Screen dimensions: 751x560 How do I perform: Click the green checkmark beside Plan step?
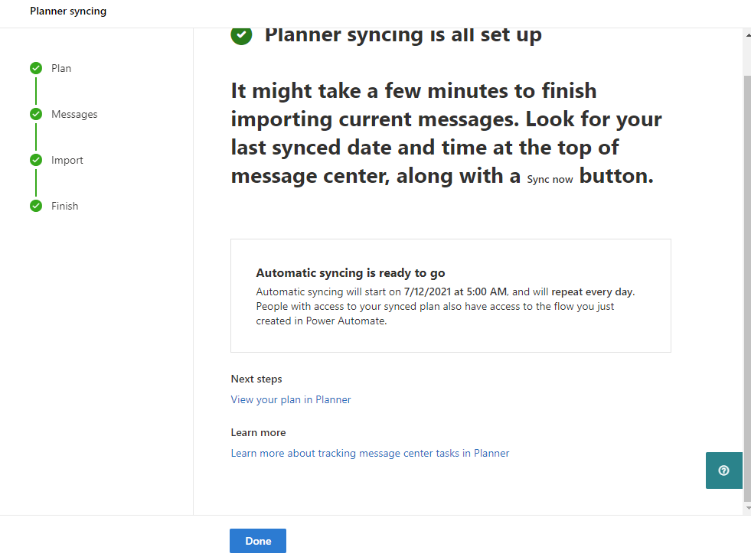tap(36, 69)
